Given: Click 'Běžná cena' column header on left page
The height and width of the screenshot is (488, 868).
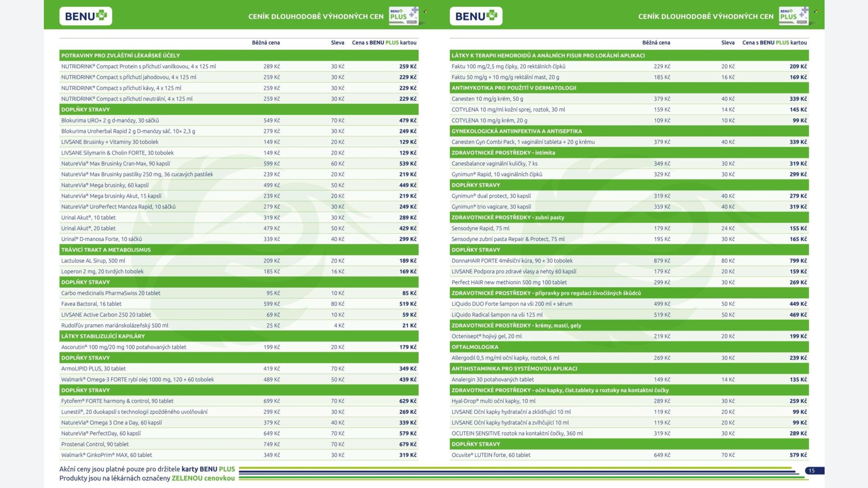Looking at the screenshot, I should point(266,42).
